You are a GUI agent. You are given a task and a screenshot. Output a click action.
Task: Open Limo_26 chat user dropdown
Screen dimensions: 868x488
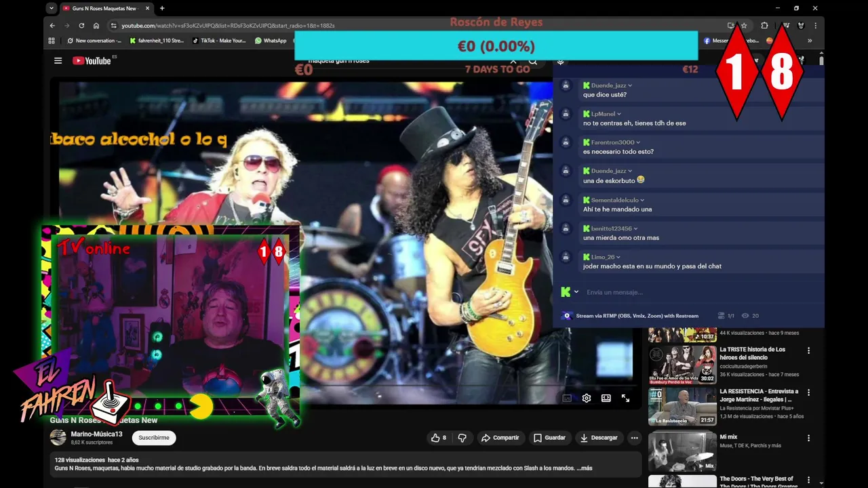pyautogui.click(x=618, y=257)
